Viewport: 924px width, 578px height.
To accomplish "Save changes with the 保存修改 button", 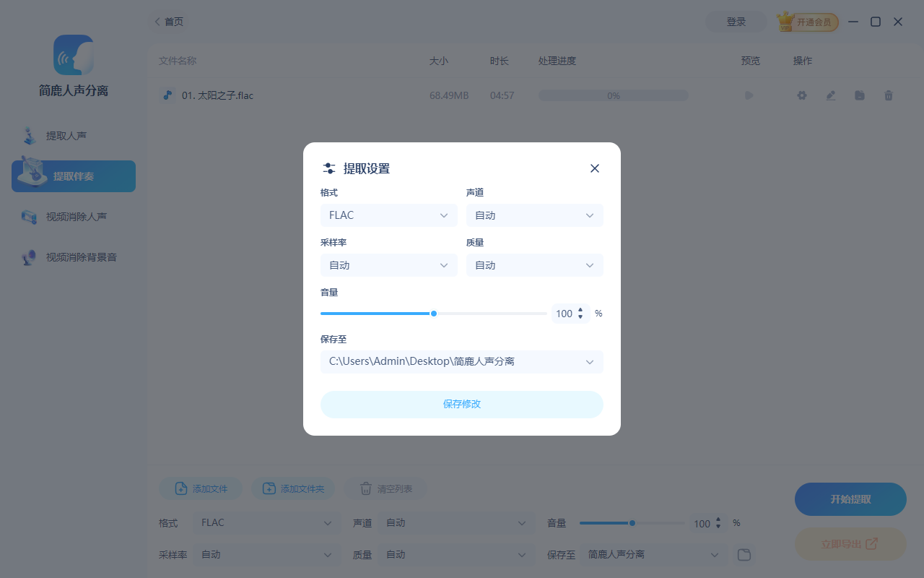I will click(x=461, y=404).
